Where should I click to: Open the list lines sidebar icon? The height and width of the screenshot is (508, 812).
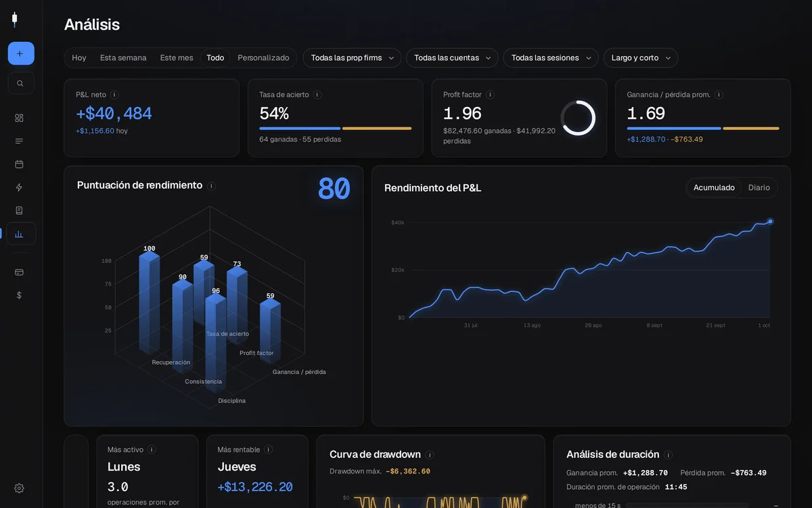(x=19, y=141)
